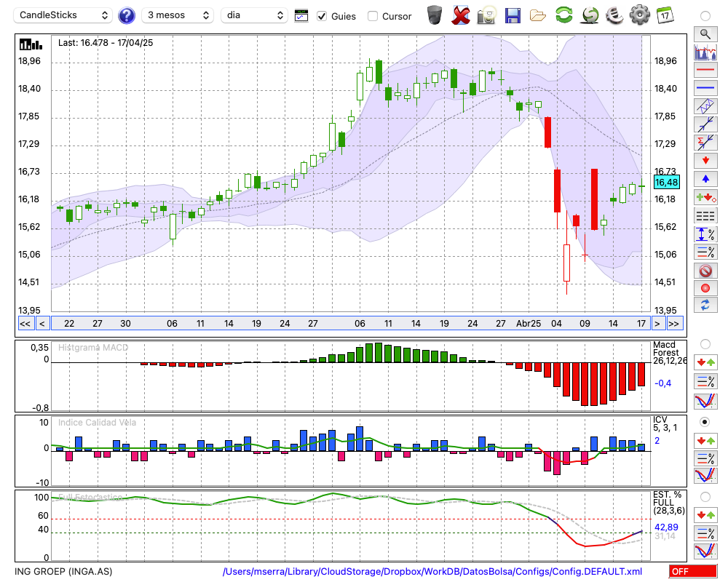Click the blue rotate arrows icon
This screenshot has height=582, width=728.
pyautogui.click(x=705, y=306)
